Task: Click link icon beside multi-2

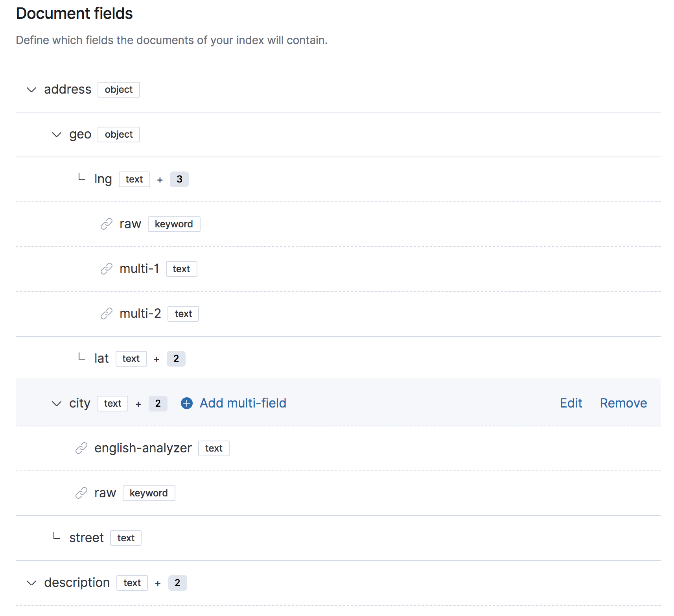Action: (x=107, y=314)
